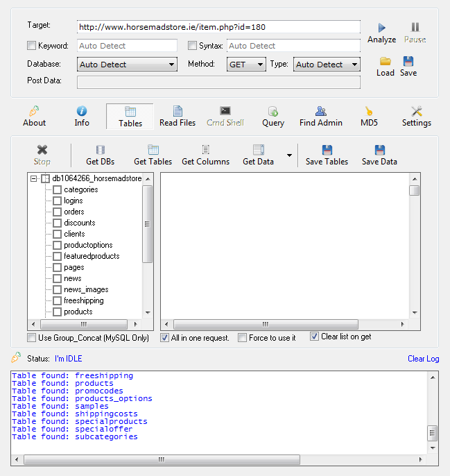Open the Settings tools icon
Image resolution: width=450 pixels, height=476 pixels.
point(417,111)
